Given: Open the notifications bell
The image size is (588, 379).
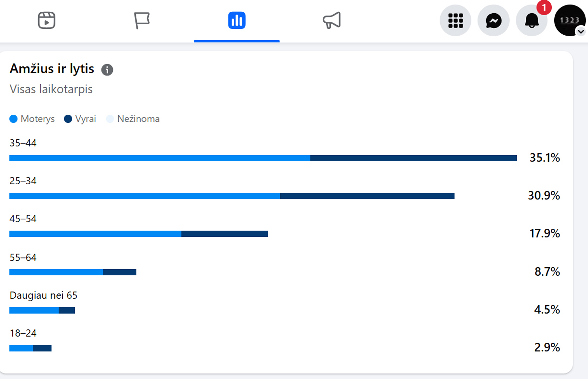Looking at the screenshot, I should pyautogui.click(x=532, y=20).
